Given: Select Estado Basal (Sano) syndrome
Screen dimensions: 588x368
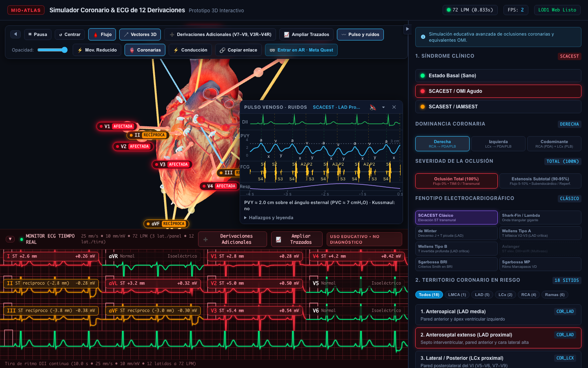Looking at the screenshot, I should (498, 76).
